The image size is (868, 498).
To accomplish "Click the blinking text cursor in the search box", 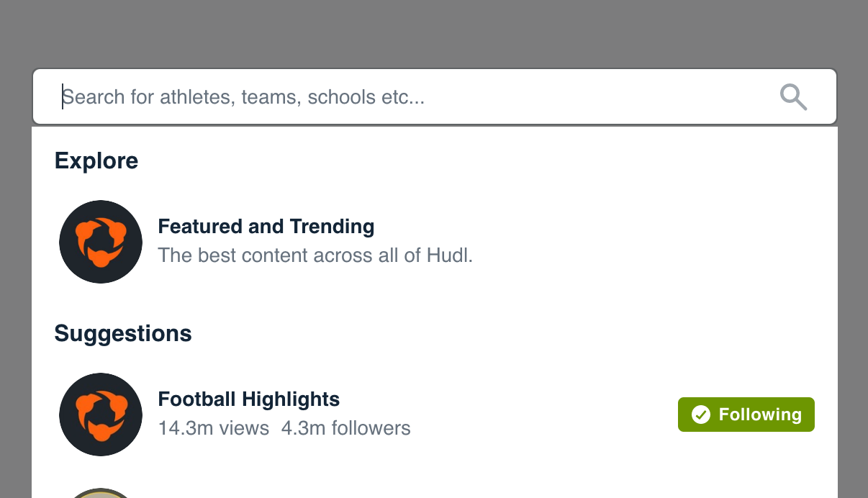I will click(63, 96).
